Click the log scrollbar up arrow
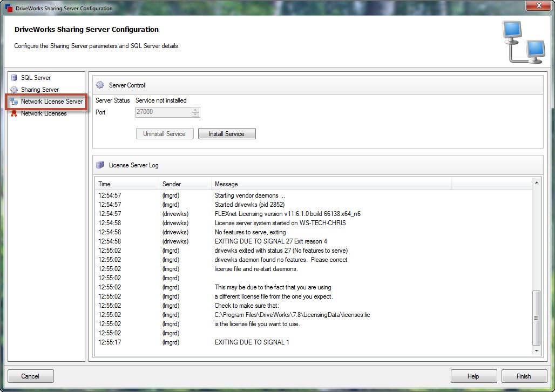Viewport: 555px width, 392px height. click(x=537, y=183)
